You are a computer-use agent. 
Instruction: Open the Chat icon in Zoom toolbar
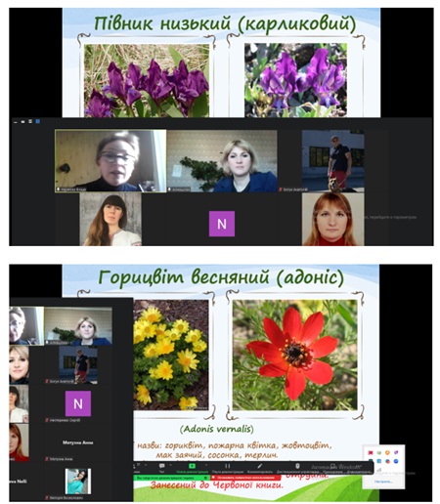[161, 466]
